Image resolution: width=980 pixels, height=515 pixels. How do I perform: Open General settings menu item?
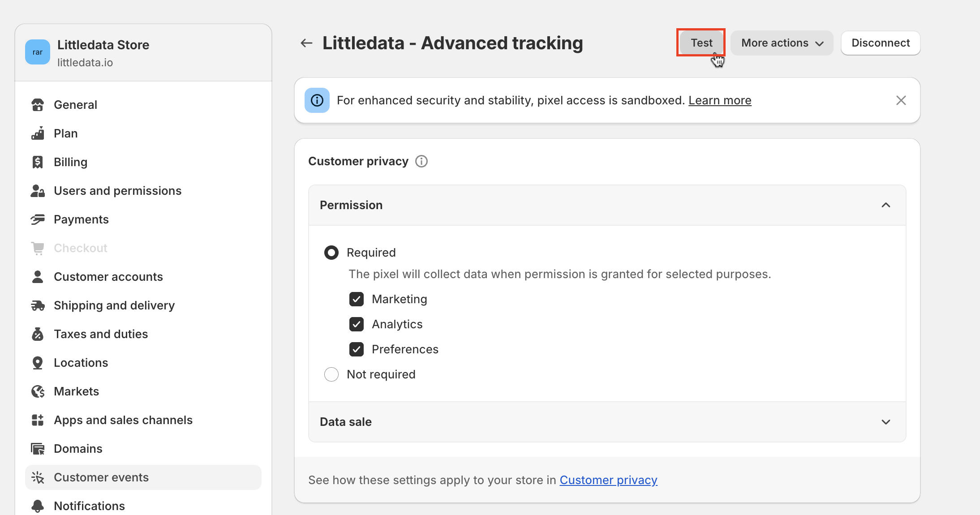click(x=143, y=105)
